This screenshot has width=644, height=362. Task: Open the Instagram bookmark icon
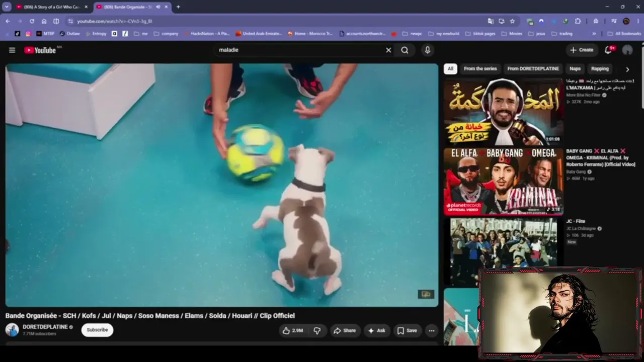[x=28, y=34]
